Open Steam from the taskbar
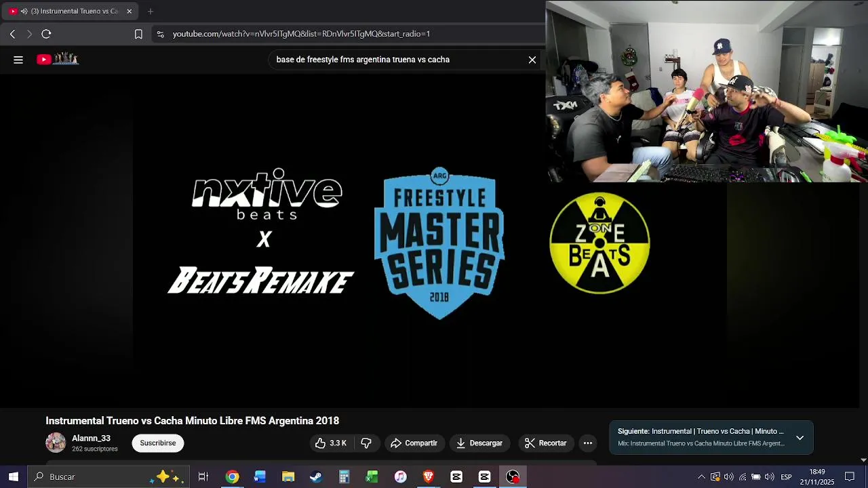 pos(316,477)
